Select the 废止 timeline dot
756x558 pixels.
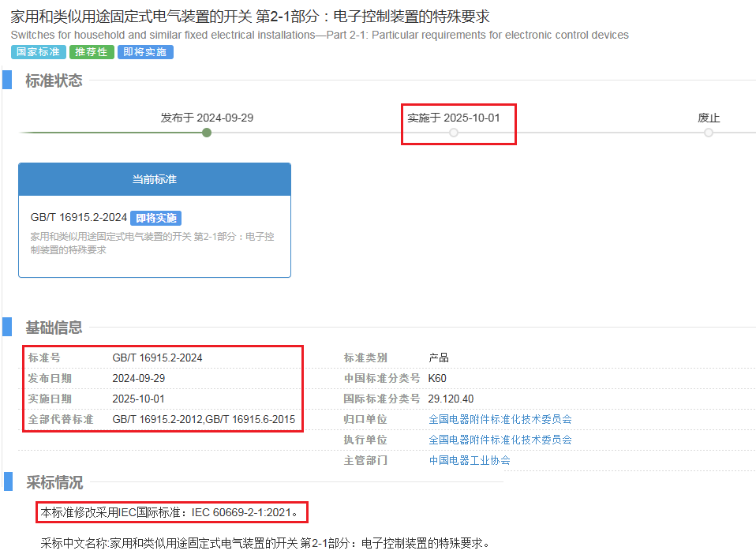709,133
